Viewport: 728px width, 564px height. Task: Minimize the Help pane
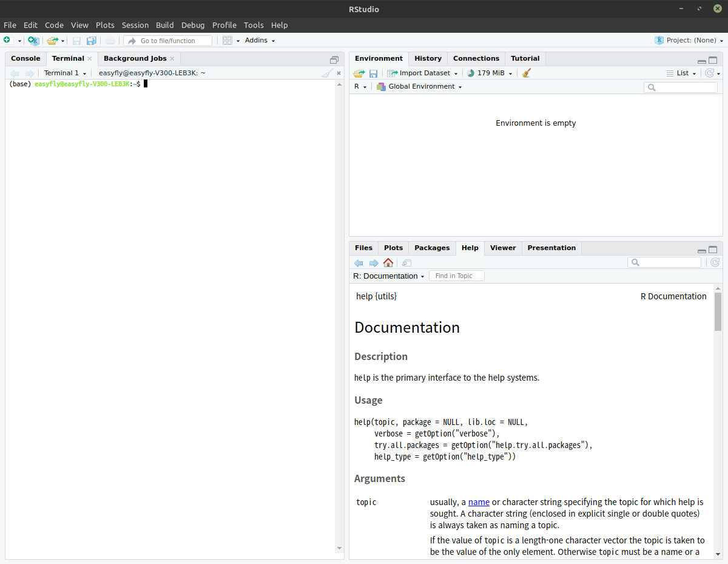[701, 250]
